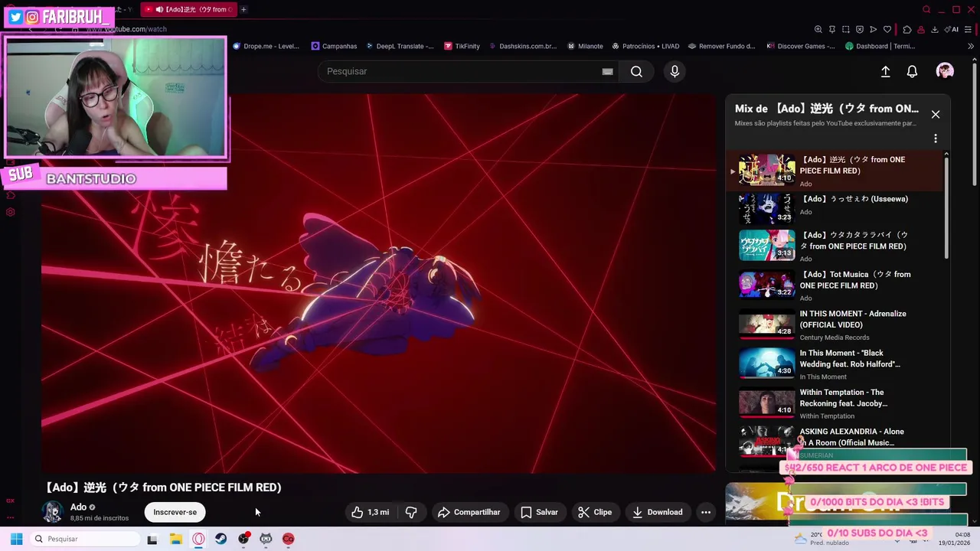
Task: Click the Download button below the video
Action: [657, 512]
